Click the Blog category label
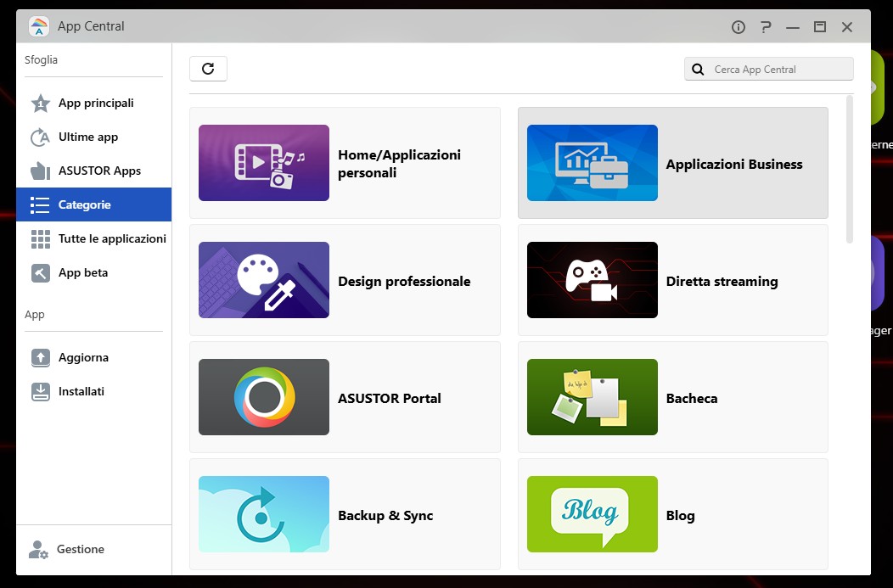The image size is (893, 588). click(681, 516)
